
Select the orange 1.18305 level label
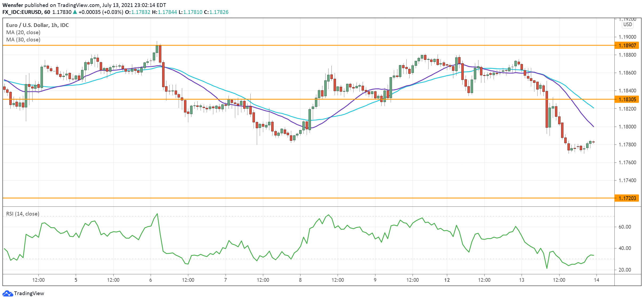tap(627, 99)
